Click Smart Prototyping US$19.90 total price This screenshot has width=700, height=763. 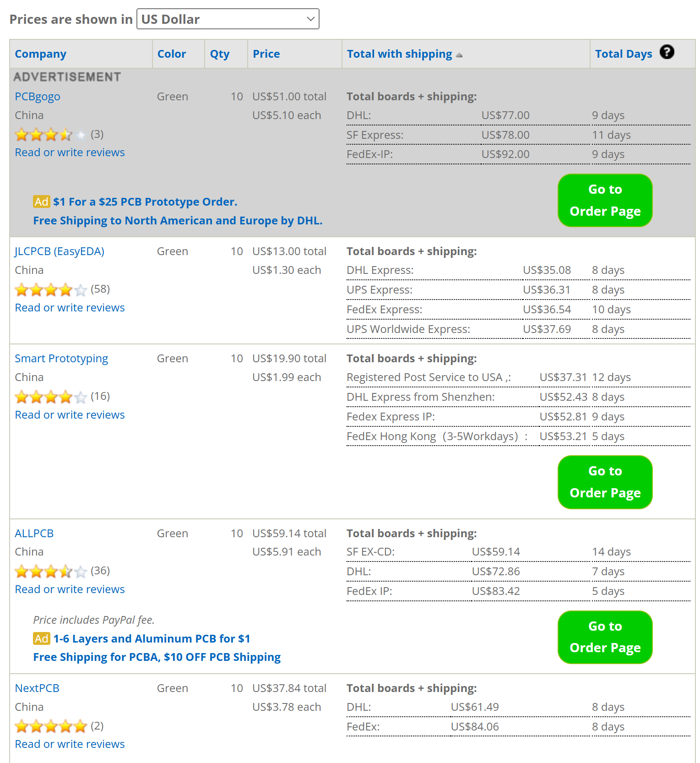(x=289, y=359)
